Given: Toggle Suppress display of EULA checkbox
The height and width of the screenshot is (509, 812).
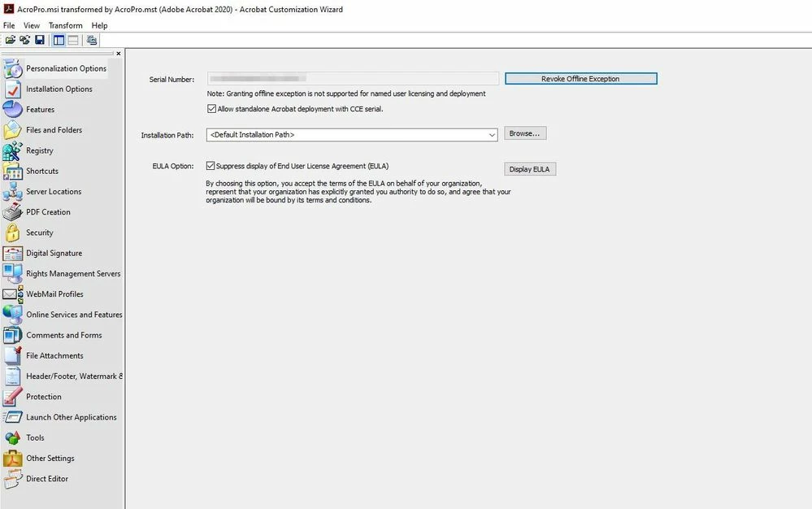Looking at the screenshot, I should [211, 166].
